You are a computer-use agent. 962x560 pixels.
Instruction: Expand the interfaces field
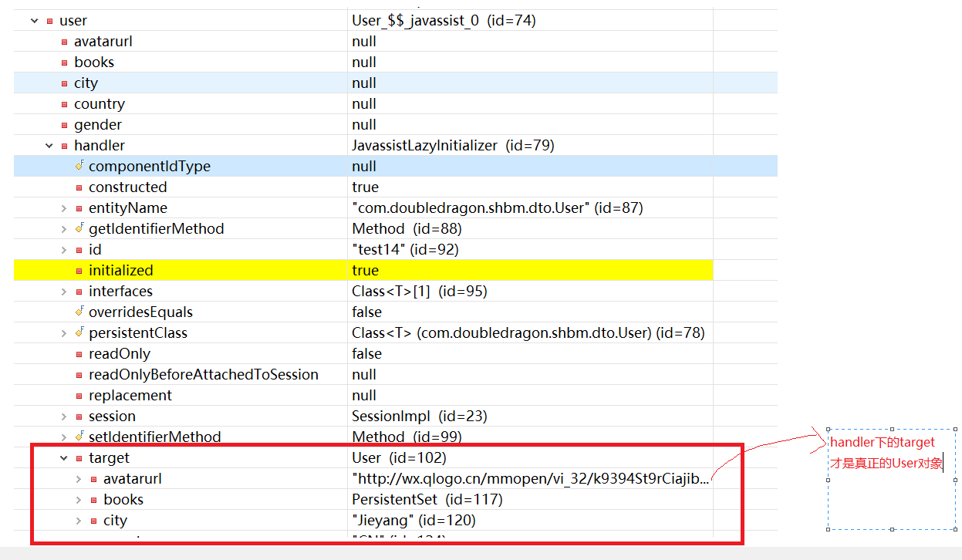[x=64, y=291]
